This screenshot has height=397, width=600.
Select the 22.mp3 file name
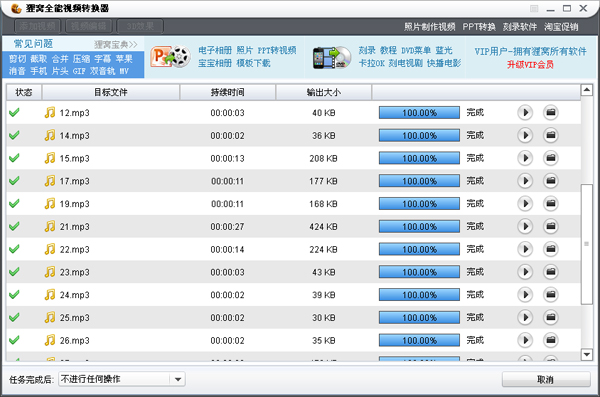(x=75, y=249)
